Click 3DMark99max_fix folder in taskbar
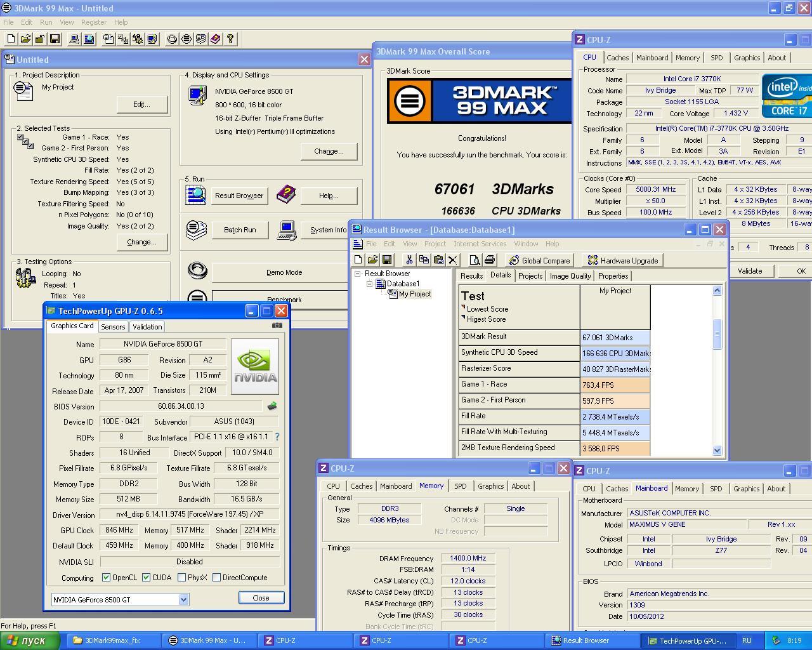The height and width of the screenshot is (650, 812). pos(112,640)
